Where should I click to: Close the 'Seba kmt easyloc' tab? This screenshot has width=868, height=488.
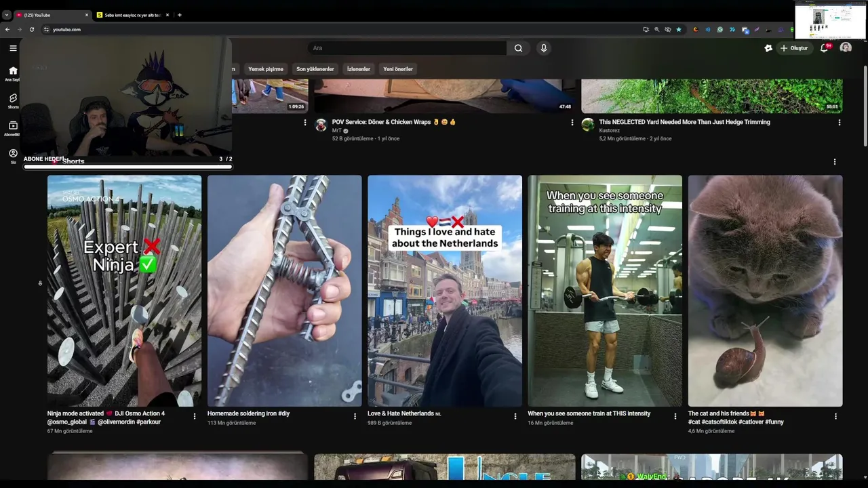pos(167,15)
